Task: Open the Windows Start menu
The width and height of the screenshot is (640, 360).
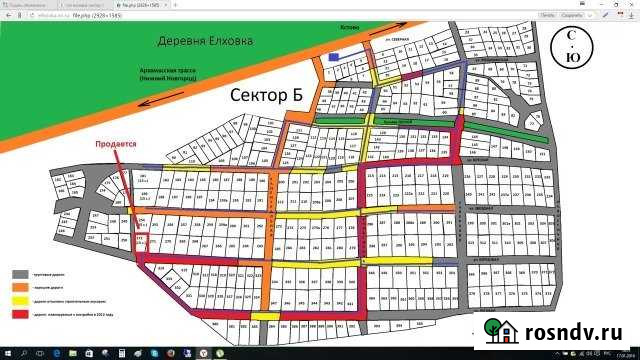Action: tap(8, 353)
